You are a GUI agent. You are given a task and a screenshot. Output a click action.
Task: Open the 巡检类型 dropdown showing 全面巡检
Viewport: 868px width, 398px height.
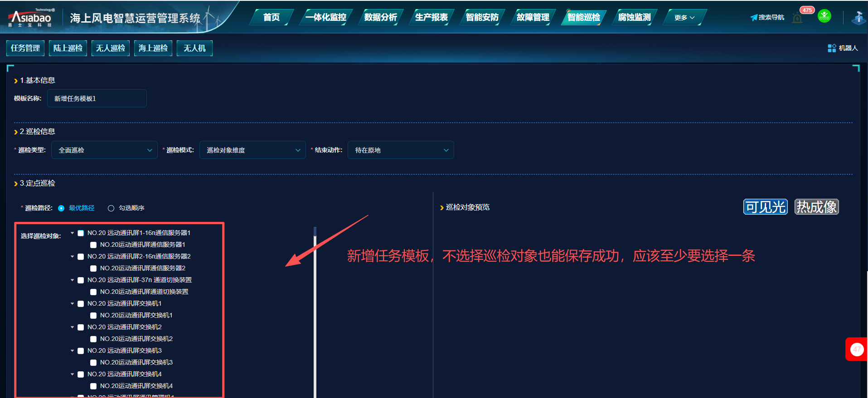click(x=104, y=150)
